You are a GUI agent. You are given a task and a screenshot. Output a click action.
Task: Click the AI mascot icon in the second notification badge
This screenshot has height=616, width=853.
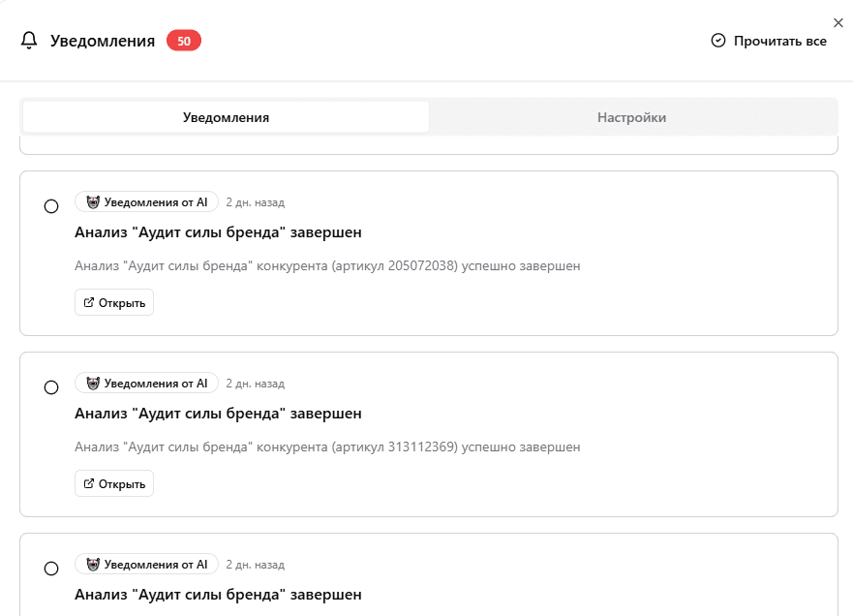92,383
